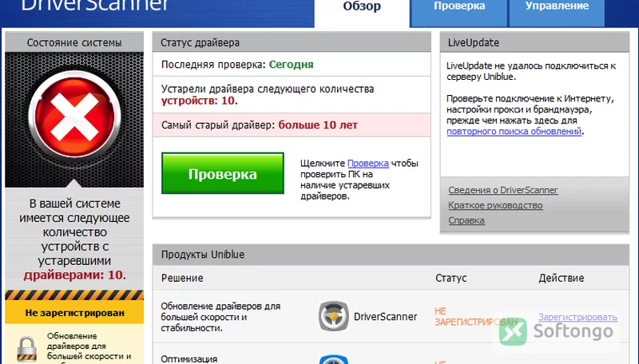This screenshot has height=364, width=639.
Task: Click the padlock icon under Не зарегистрирован
Action: pyautogui.click(x=26, y=349)
